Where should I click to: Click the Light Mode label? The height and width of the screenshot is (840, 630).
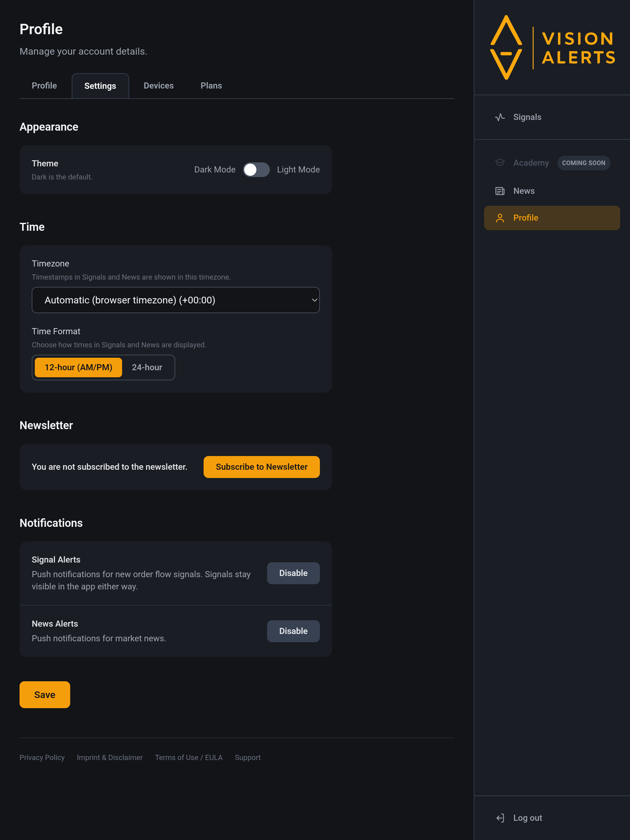pos(299,170)
